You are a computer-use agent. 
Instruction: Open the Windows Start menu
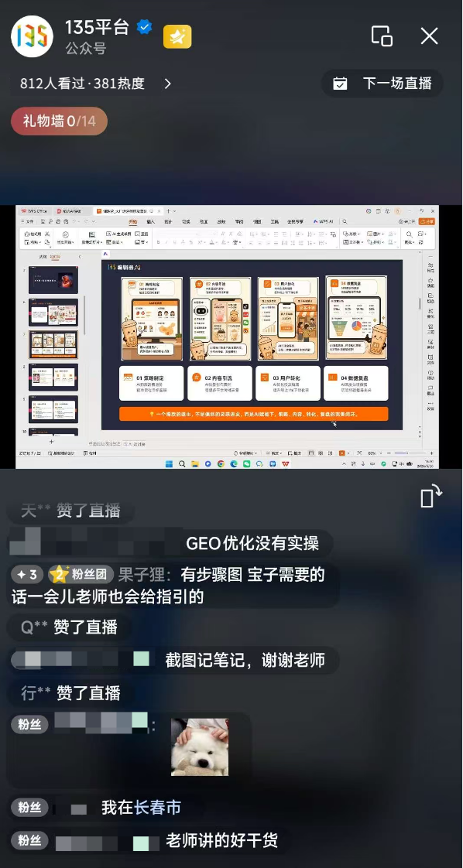[x=169, y=463]
